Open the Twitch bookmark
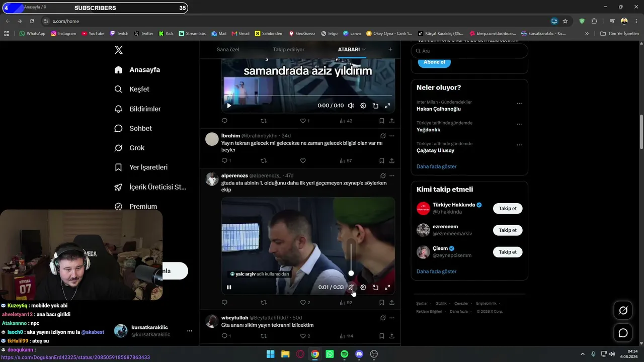Image resolution: width=644 pixels, height=362 pixels. point(119,34)
